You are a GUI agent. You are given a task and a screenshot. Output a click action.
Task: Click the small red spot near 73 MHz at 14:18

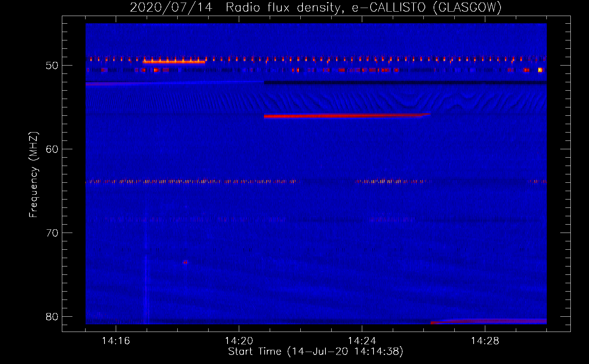pos(186,262)
